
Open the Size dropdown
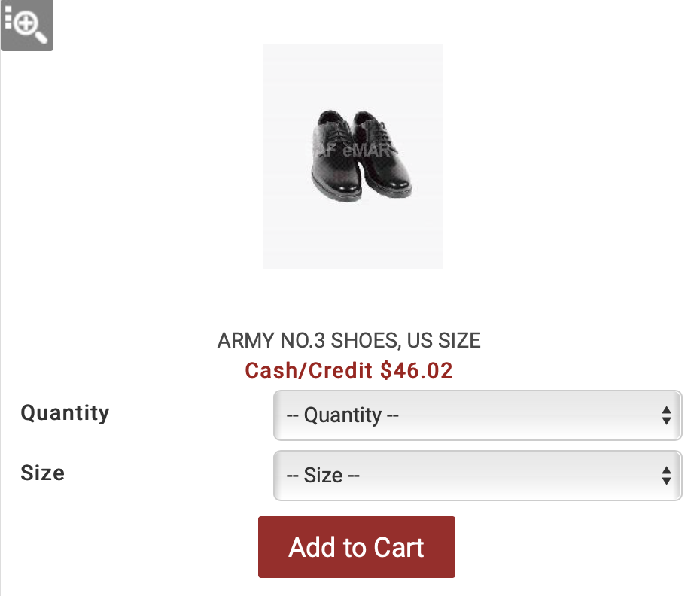tap(477, 476)
